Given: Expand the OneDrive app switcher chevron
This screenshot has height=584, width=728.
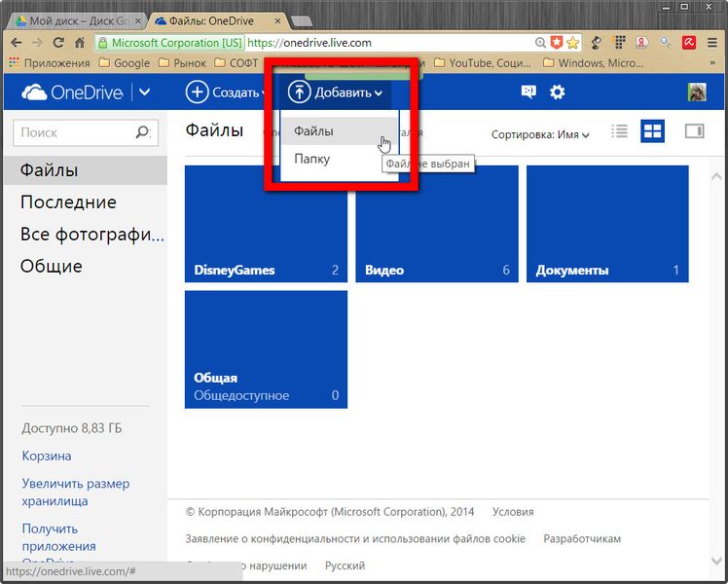Looking at the screenshot, I should [145, 91].
